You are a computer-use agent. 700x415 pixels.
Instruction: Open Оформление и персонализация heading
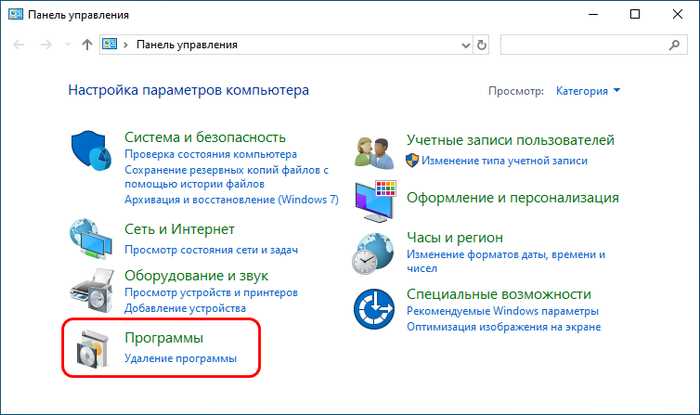coord(512,198)
